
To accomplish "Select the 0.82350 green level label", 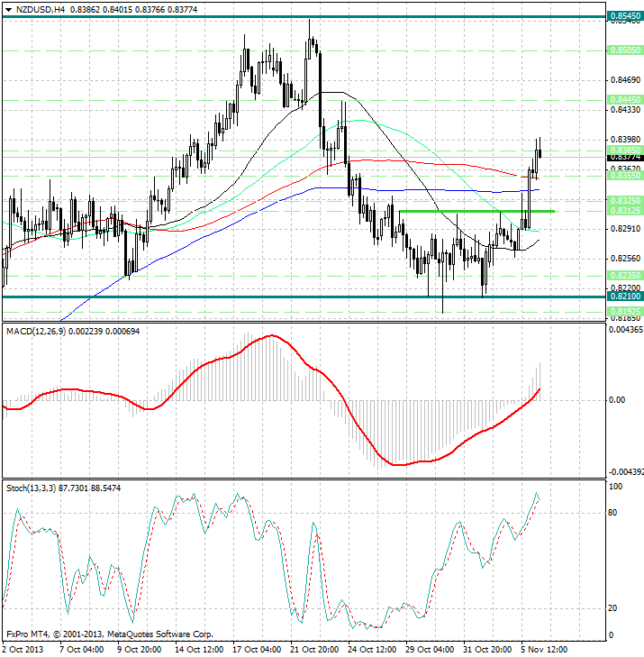I will pos(624,275).
